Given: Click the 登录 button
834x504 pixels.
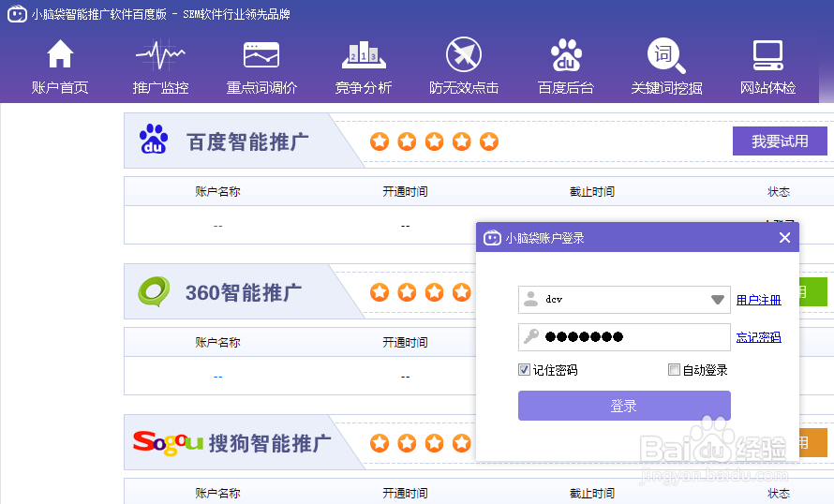Looking at the screenshot, I should click(x=624, y=406).
